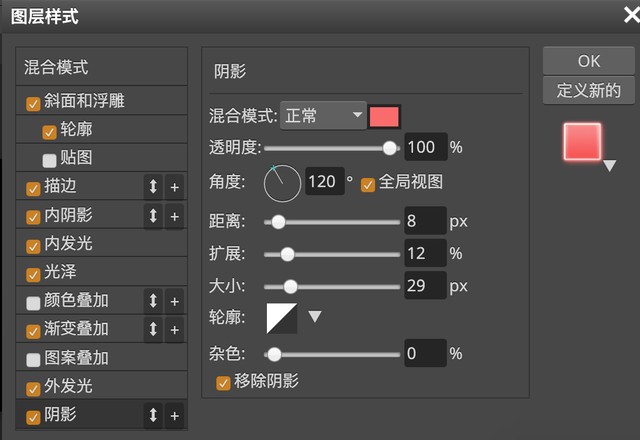Viewport: 640px width, 440px height.
Task: Click the plus icon next to 描边
Action: pos(174,187)
